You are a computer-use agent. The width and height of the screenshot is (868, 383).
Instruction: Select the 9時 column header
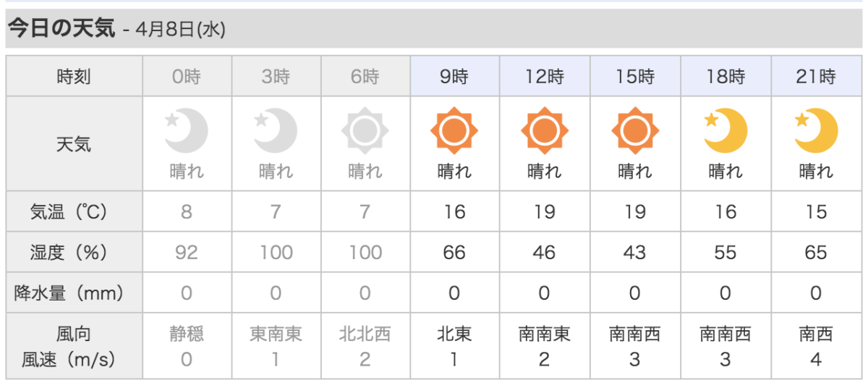point(454,76)
